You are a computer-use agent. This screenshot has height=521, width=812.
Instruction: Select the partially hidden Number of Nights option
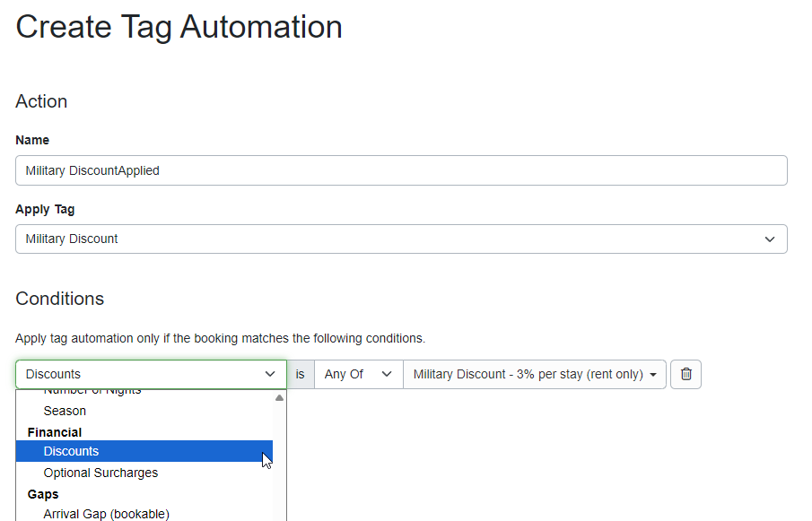92,392
